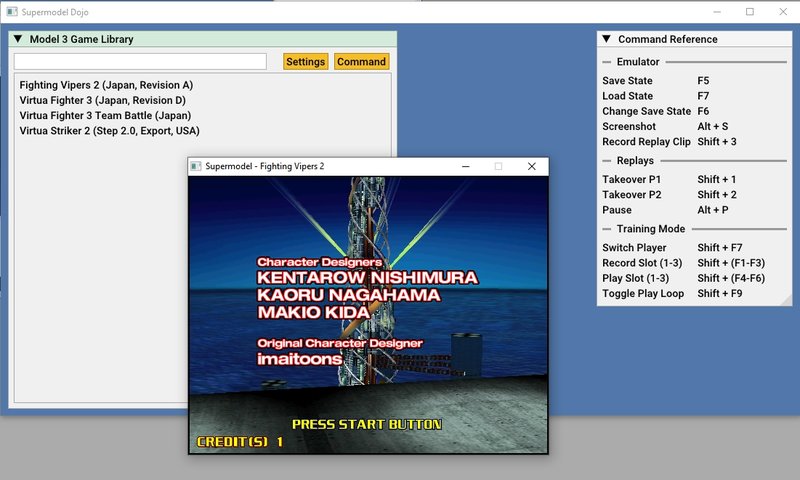Click the Save State entry
The width and height of the screenshot is (800, 480).
627,81
